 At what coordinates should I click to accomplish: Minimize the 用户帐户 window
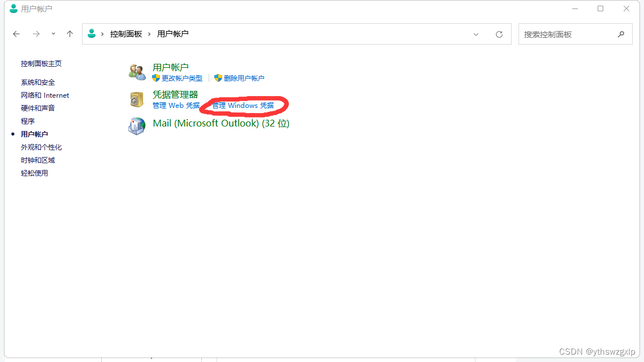[x=575, y=8]
